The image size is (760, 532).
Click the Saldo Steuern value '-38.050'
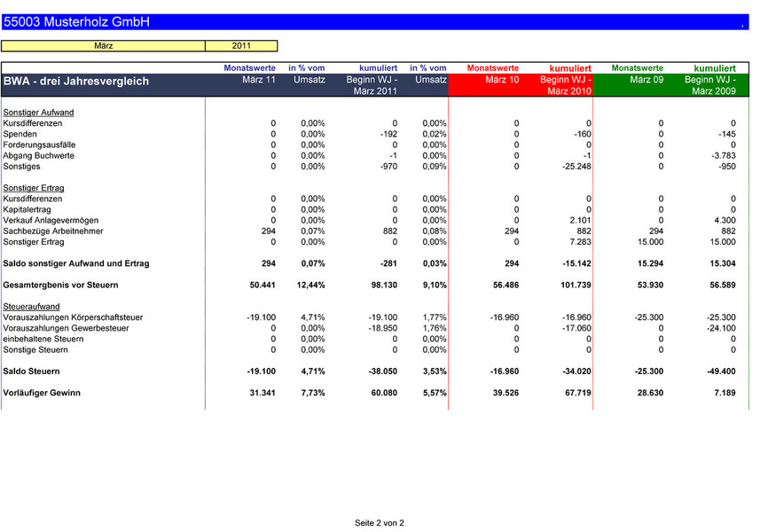(x=383, y=372)
